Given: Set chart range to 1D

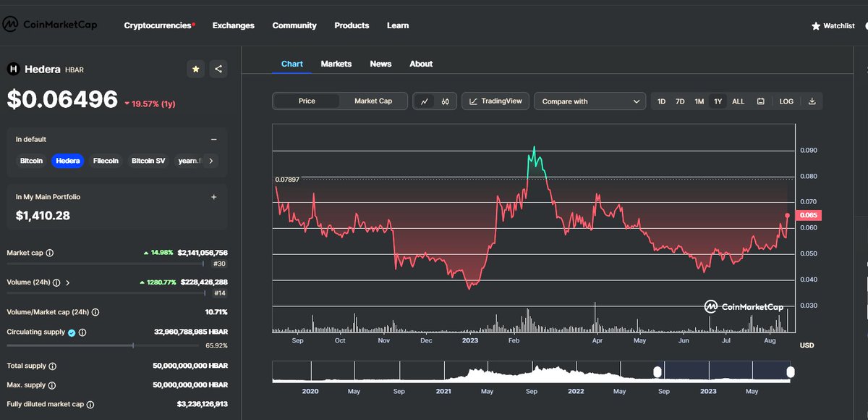Looking at the screenshot, I should [x=661, y=101].
